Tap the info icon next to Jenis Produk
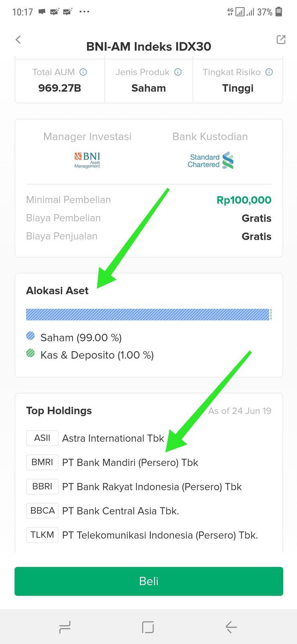The height and width of the screenshot is (644, 297). click(178, 72)
